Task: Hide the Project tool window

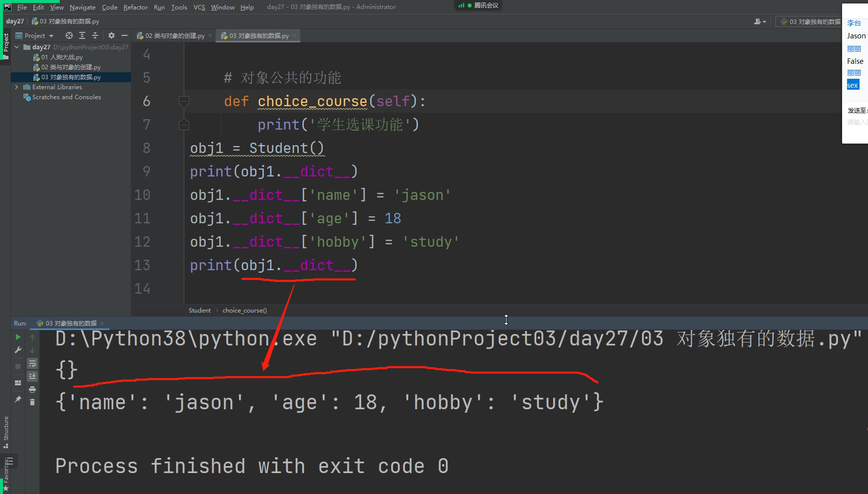Action: (124, 35)
